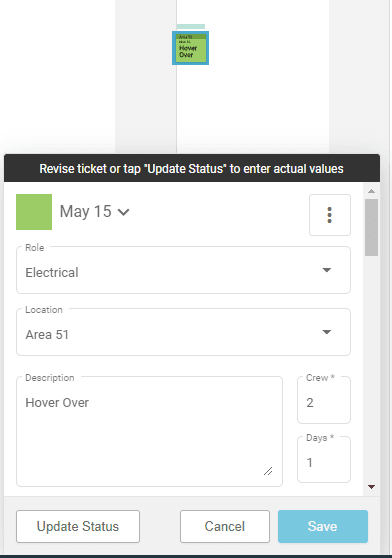392x558 pixels.
Task: Click into the Crew number field
Action: (x=324, y=400)
